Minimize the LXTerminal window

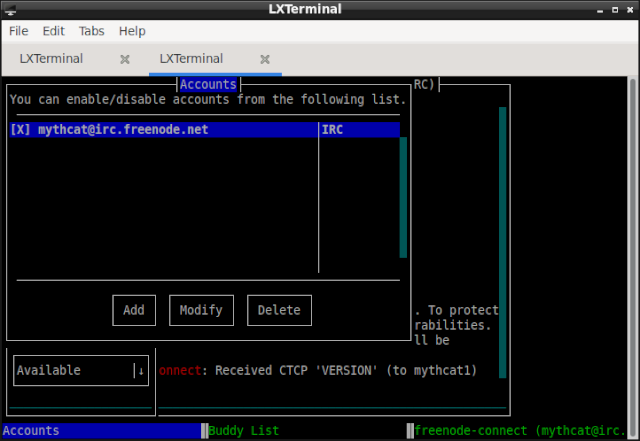tap(600, 10)
